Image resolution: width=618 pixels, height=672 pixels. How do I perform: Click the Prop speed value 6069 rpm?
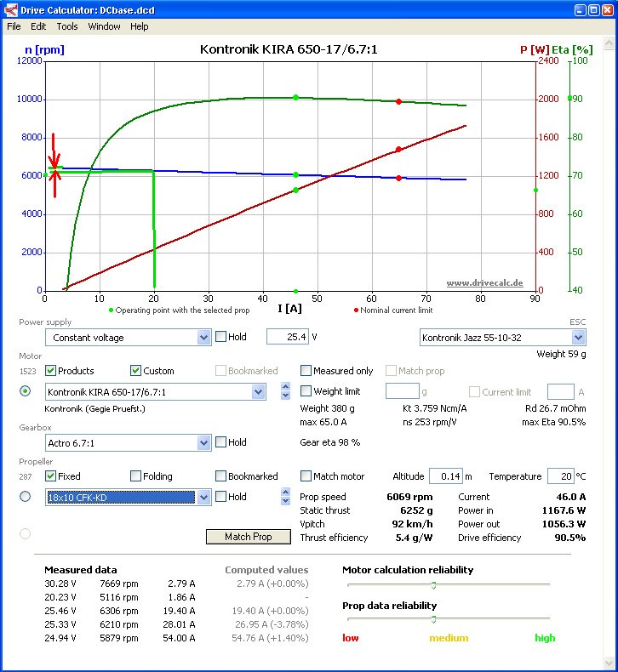[x=409, y=497]
